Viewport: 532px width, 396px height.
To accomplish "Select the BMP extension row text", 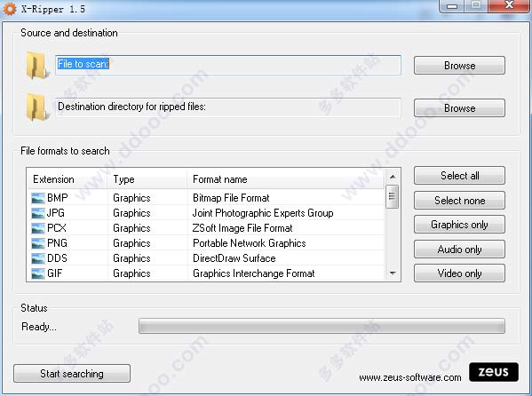I will point(58,197).
